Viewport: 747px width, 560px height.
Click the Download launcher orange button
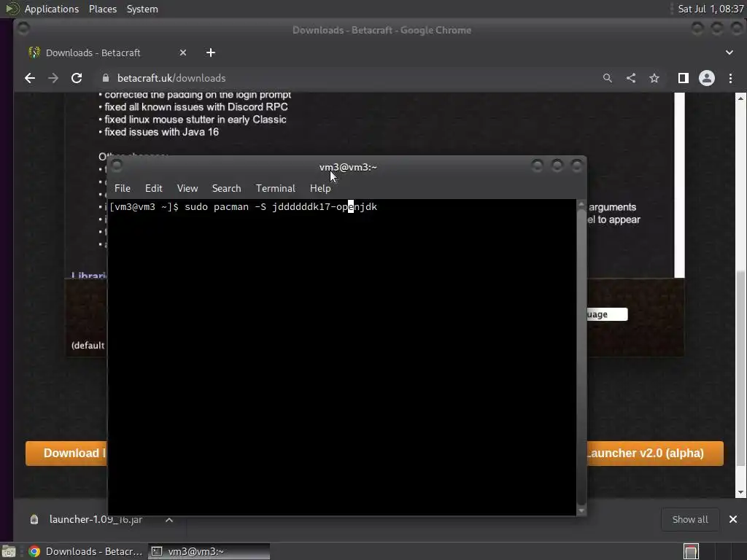point(66,453)
